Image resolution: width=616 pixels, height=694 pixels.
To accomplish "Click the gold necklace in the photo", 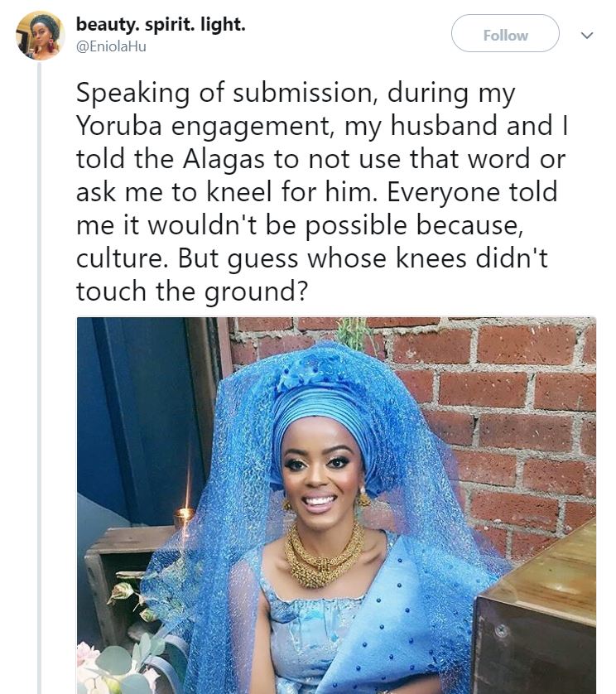I will (x=323, y=552).
